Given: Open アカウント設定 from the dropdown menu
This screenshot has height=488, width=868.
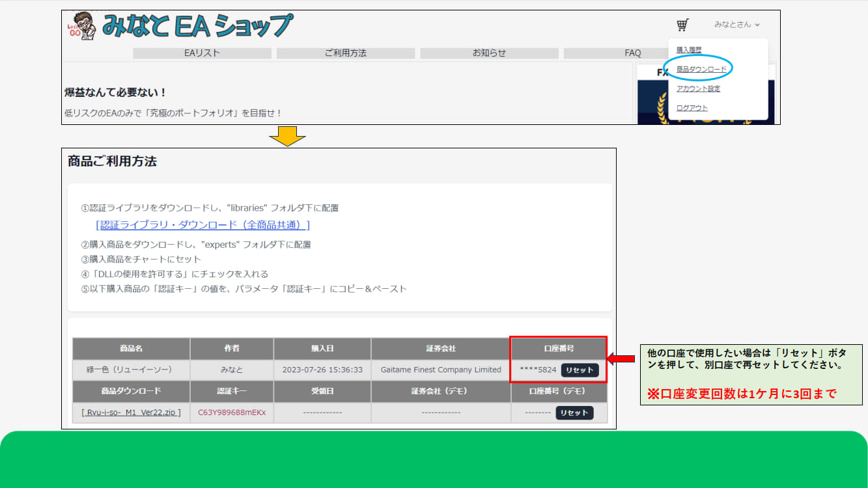Looking at the screenshot, I should (x=698, y=88).
